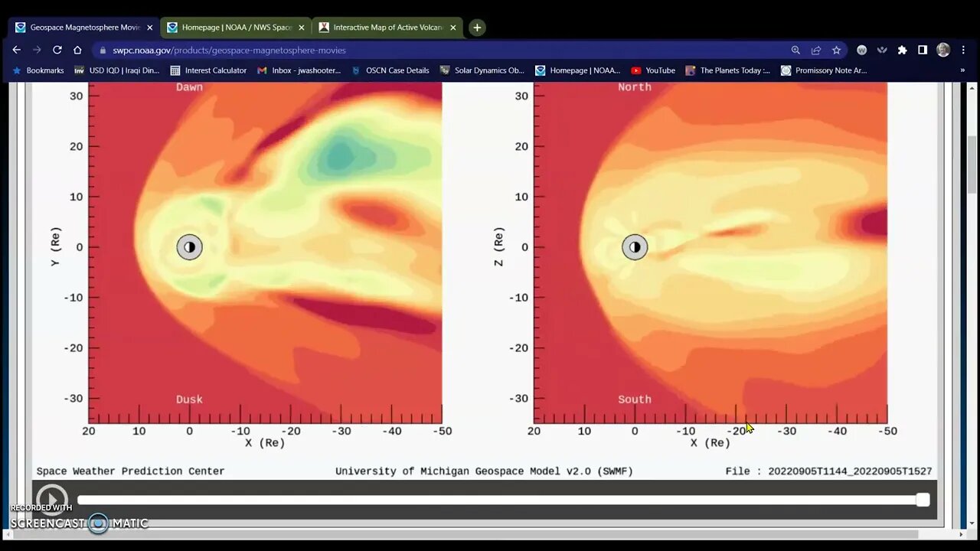The width and height of the screenshot is (980, 551).
Task: Close the Homepage NOAA / NWS tab
Action: click(301, 28)
